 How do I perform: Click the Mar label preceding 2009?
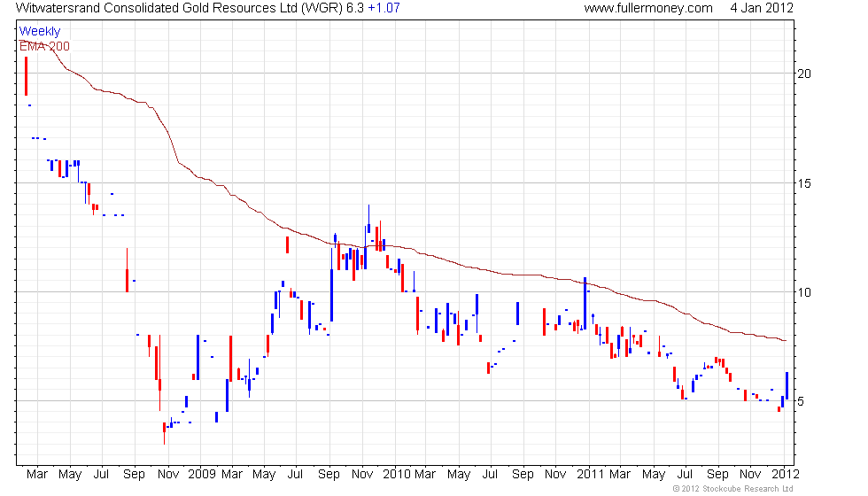pyautogui.click(x=37, y=475)
